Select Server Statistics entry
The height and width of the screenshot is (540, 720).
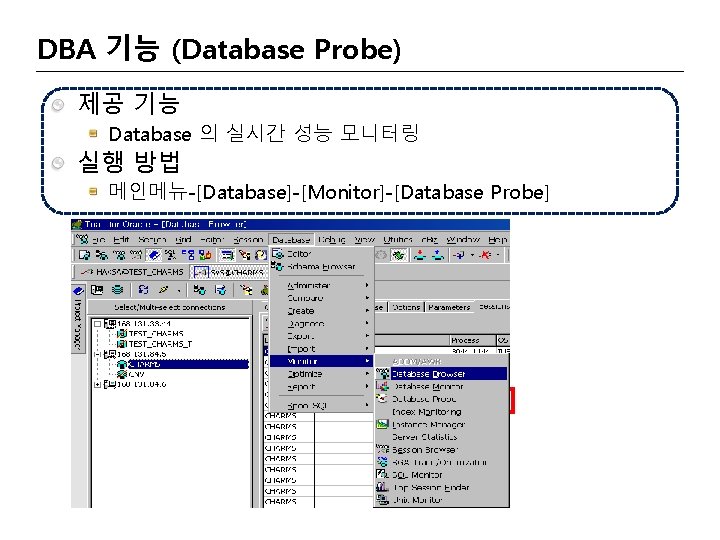click(441, 437)
